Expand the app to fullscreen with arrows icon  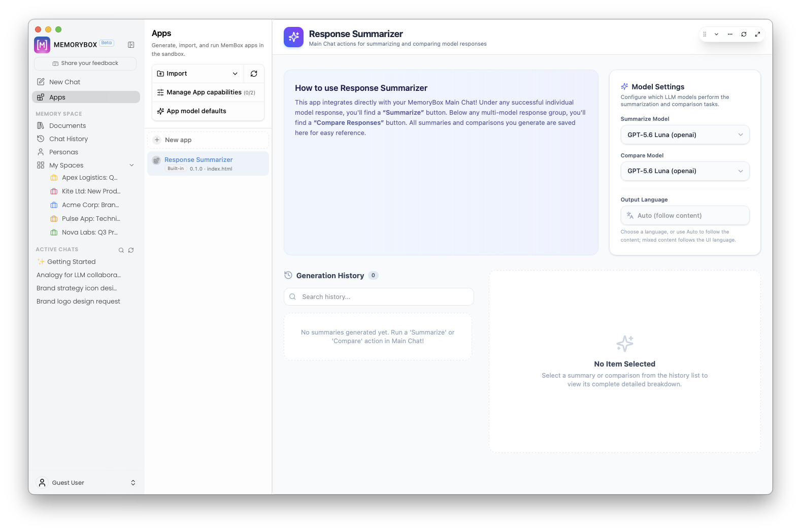(x=757, y=34)
